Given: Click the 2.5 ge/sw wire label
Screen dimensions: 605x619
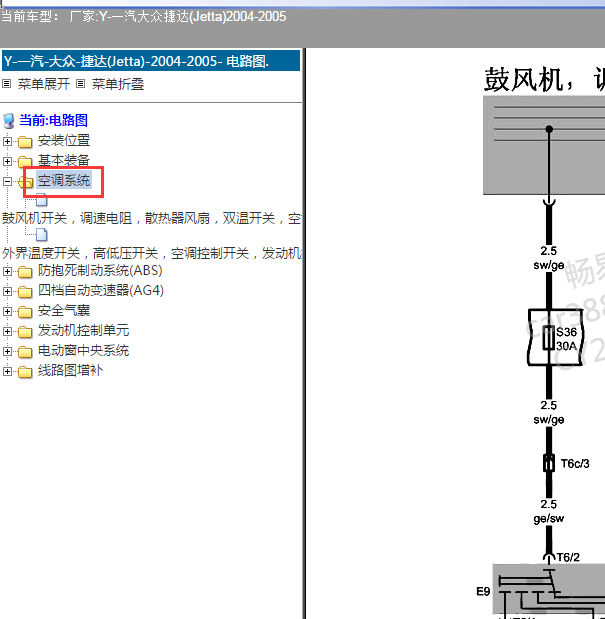Looking at the screenshot, I should click(x=549, y=512).
